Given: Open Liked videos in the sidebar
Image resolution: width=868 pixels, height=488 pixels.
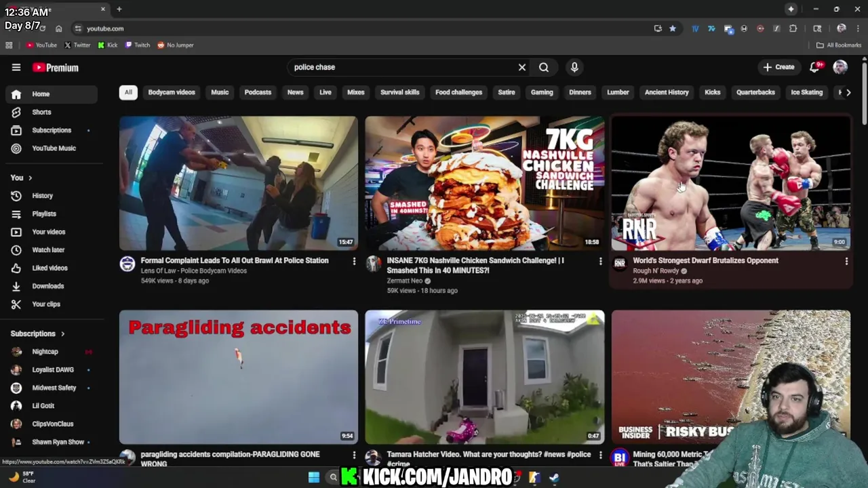Looking at the screenshot, I should (x=52, y=268).
